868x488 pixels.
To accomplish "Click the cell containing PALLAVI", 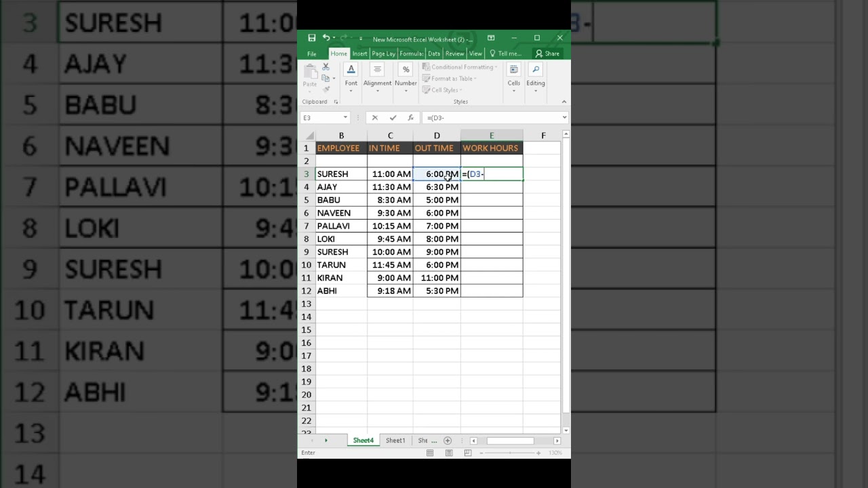I will pos(341,226).
